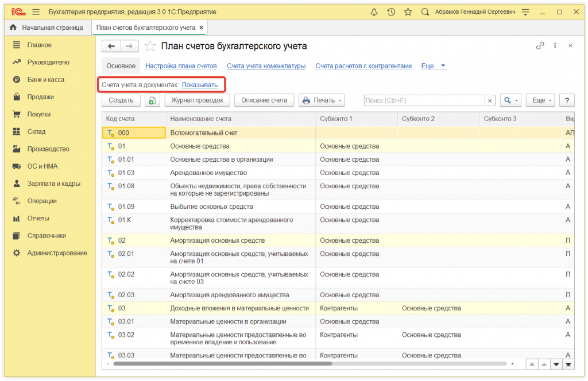
Task: Go back using the navigation arrow
Action: [111, 46]
